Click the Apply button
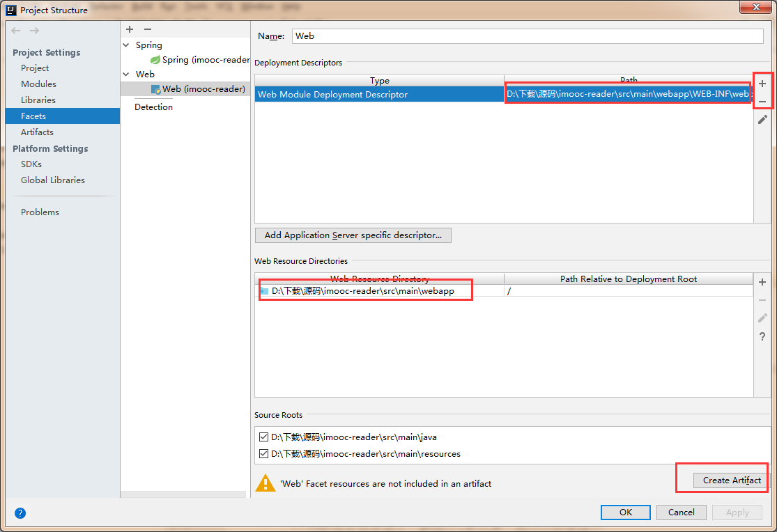This screenshot has height=532, width=777. tap(737, 513)
